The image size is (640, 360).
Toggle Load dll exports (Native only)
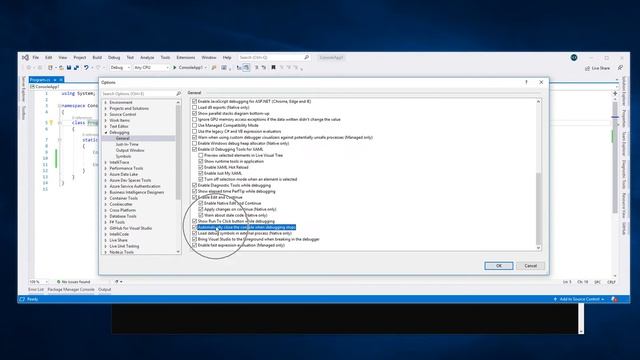pyautogui.click(x=194, y=107)
